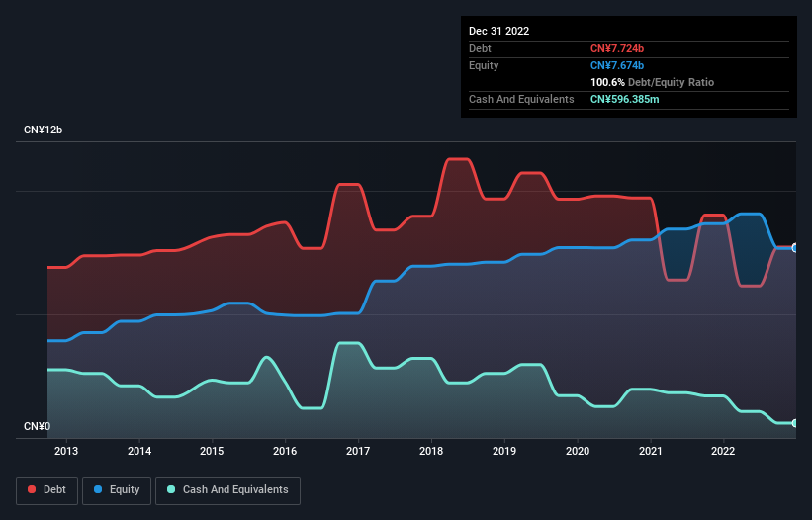
Task: Select the teal Cash endpoint marker
Action: pyautogui.click(x=795, y=423)
